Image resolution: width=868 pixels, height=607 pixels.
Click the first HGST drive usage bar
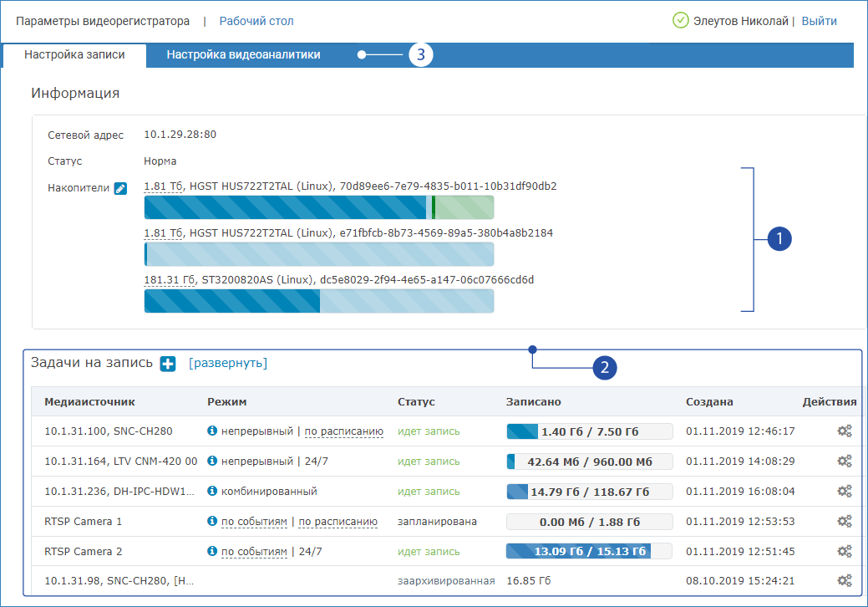coord(318,207)
